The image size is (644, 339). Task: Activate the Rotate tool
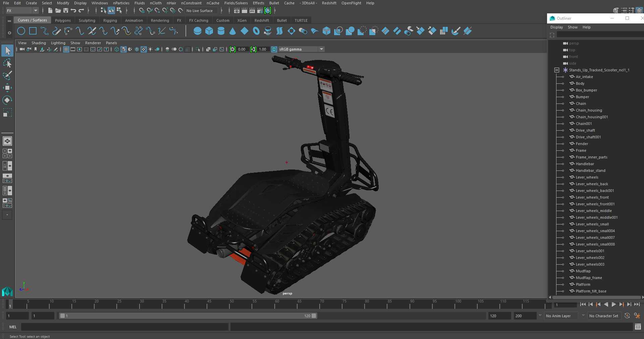click(x=7, y=100)
